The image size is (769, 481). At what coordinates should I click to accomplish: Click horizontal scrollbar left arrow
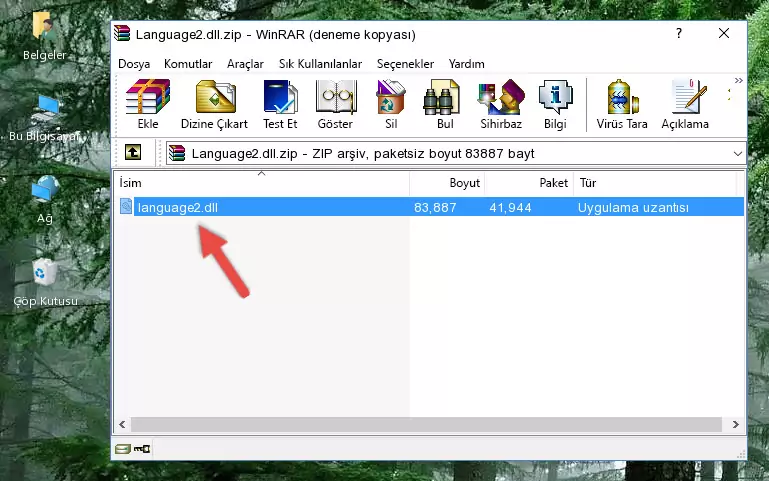click(122, 424)
